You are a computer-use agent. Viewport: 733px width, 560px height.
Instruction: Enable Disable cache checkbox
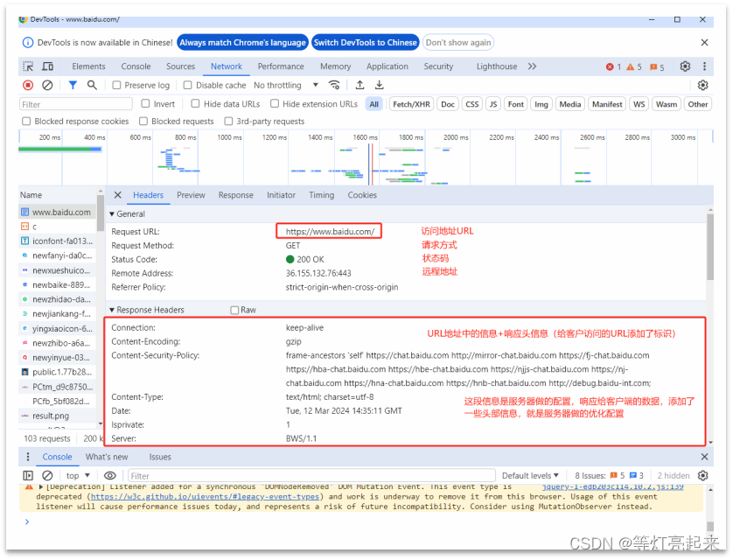[187, 85]
